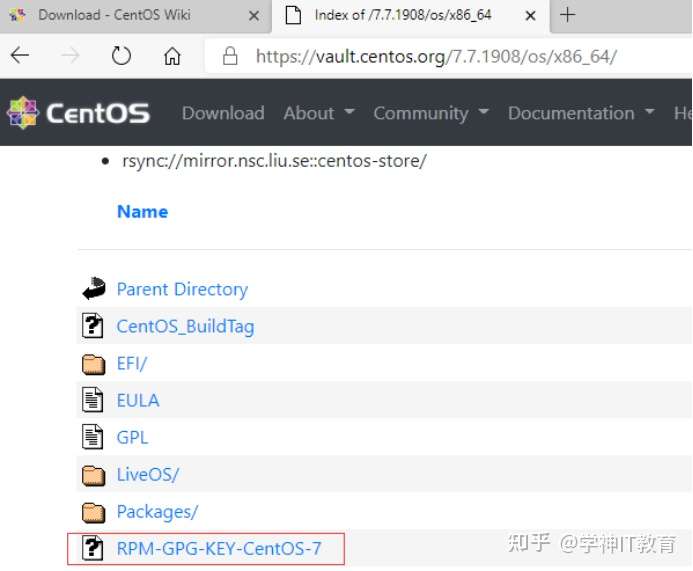Click the CentOS Wiki tab favicon
This screenshot has height=571, width=693.
(x=17, y=15)
